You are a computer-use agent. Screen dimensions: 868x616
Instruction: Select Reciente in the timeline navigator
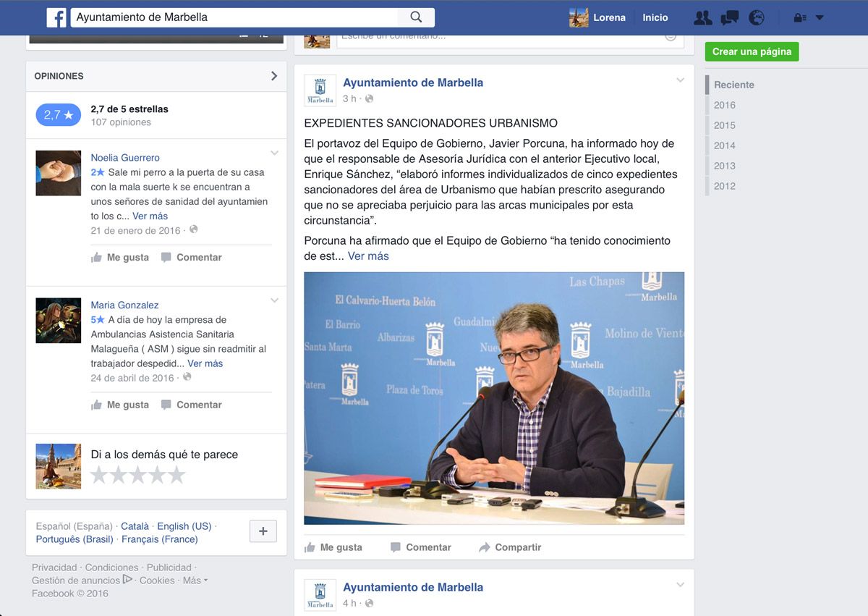click(733, 85)
